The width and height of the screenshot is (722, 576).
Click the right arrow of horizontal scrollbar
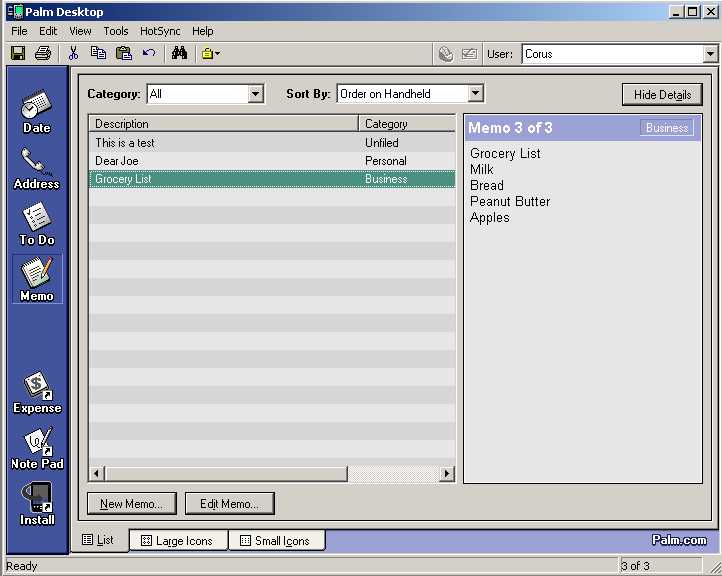447,473
